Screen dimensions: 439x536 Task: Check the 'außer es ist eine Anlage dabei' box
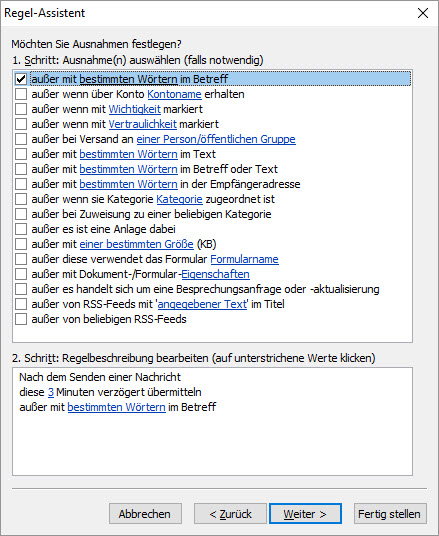pos(21,229)
